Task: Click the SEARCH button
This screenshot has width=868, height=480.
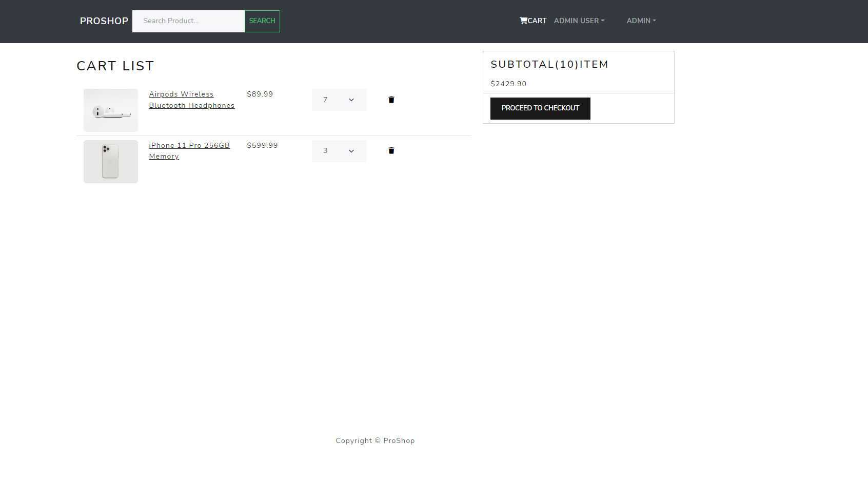Action: point(262,21)
